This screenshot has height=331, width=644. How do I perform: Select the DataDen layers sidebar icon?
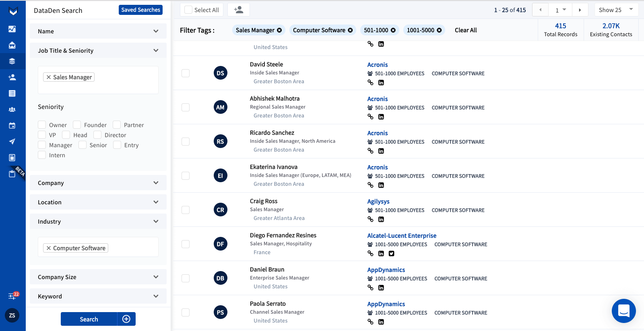point(12,61)
